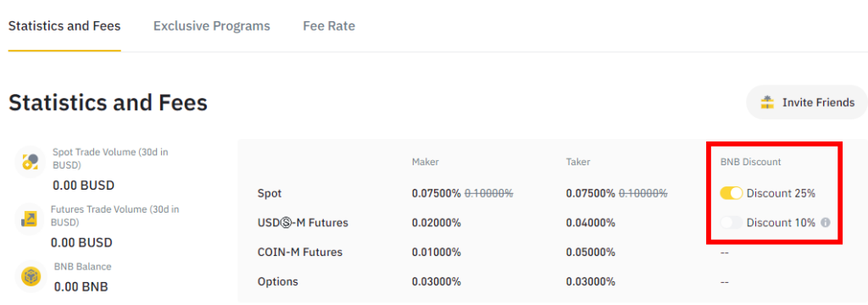Click the Futures Trade Volume 0.00 BUSD value
The width and height of the screenshot is (868, 305).
[x=81, y=242]
